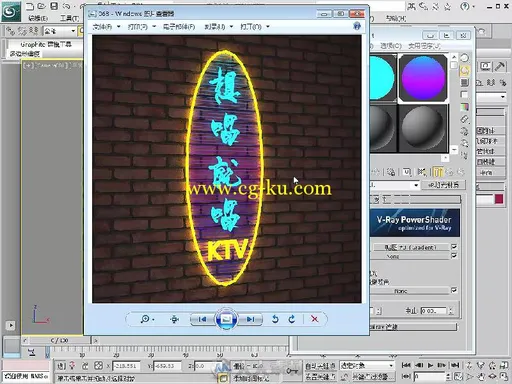
Task: Click Set Key 设置关键点 button
Action: (320, 377)
